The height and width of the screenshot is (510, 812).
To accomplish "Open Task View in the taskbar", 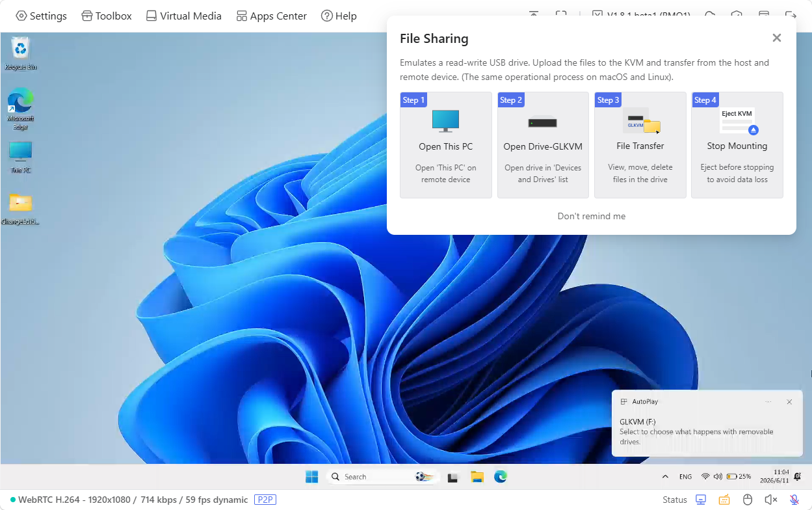I will coord(453,477).
